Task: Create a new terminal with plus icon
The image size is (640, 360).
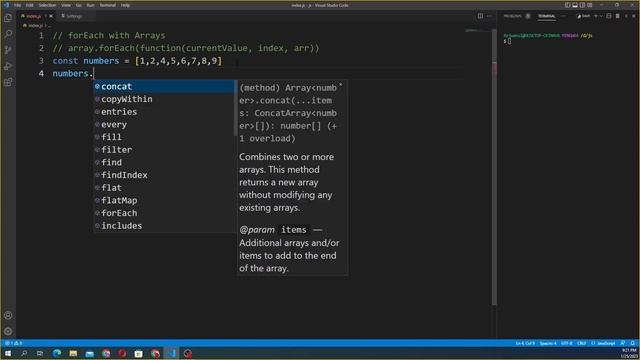Action: [x=596, y=16]
